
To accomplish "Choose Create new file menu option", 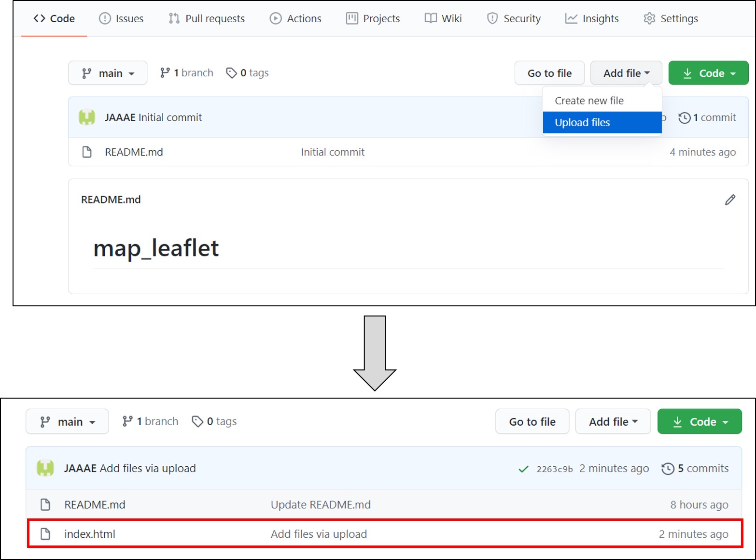I will coord(589,101).
